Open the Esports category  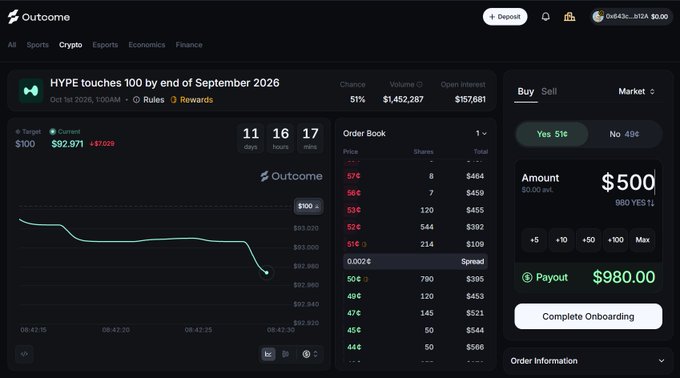pos(105,45)
